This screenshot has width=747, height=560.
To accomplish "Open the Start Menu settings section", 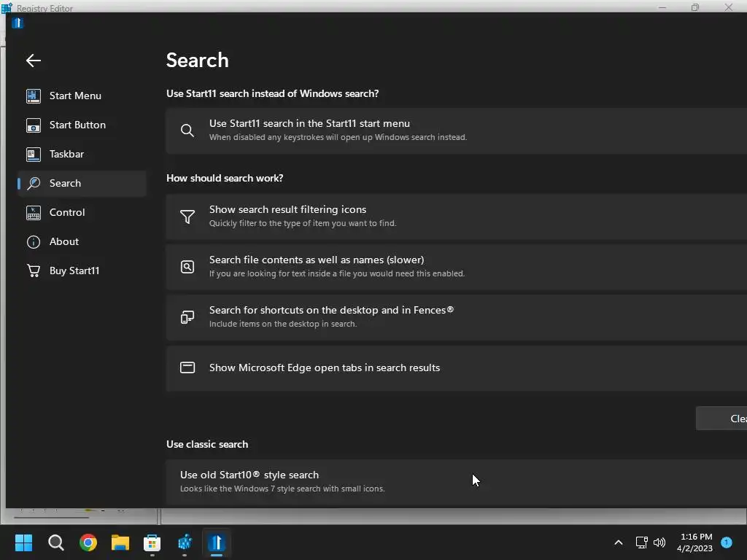I will pyautogui.click(x=82, y=96).
